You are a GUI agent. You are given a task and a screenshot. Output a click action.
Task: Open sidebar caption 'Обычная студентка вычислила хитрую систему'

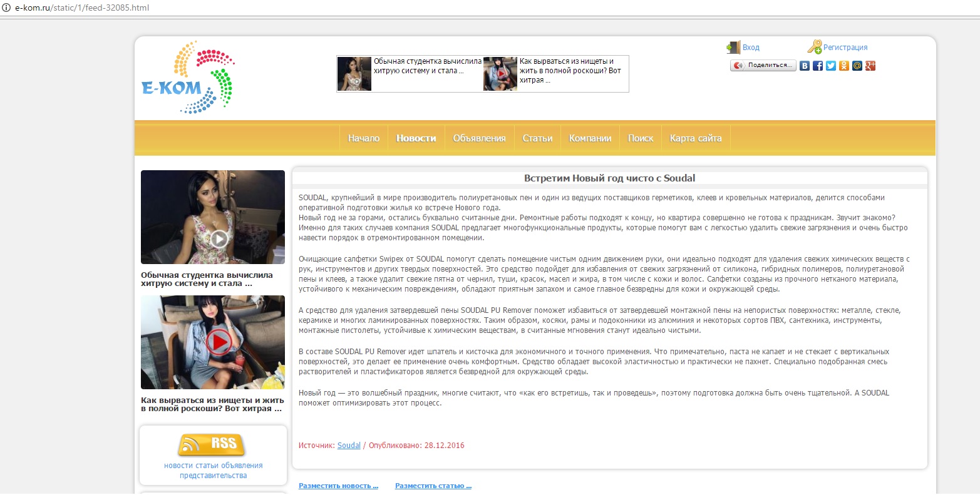click(207, 279)
